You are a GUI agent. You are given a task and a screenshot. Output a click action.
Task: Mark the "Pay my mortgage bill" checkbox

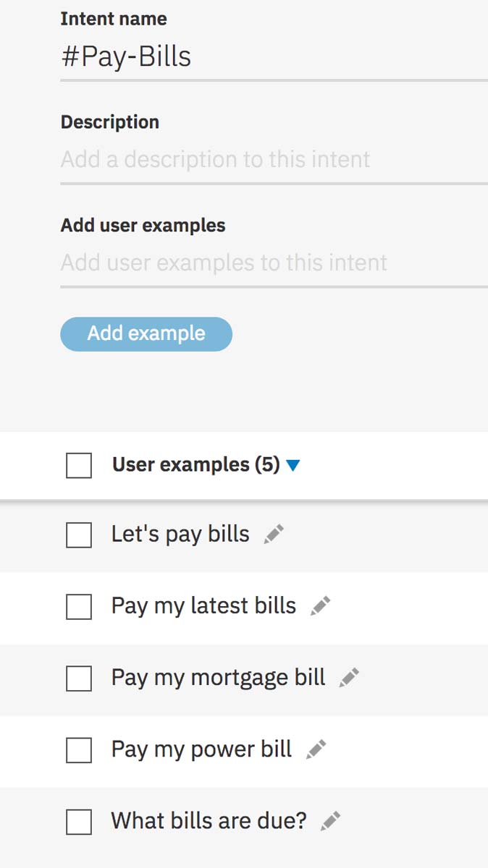pyautogui.click(x=79, y=678)
